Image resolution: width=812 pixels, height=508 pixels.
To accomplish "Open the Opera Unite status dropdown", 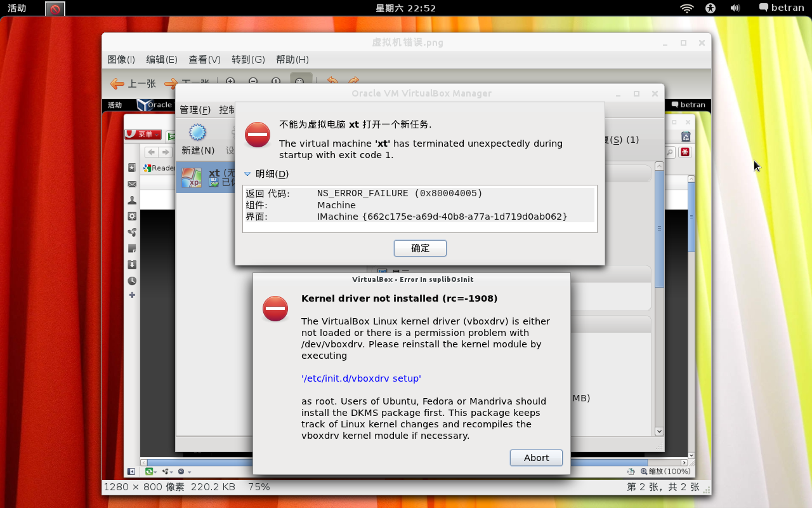I will pyautogui.click(x=167, y=471).
